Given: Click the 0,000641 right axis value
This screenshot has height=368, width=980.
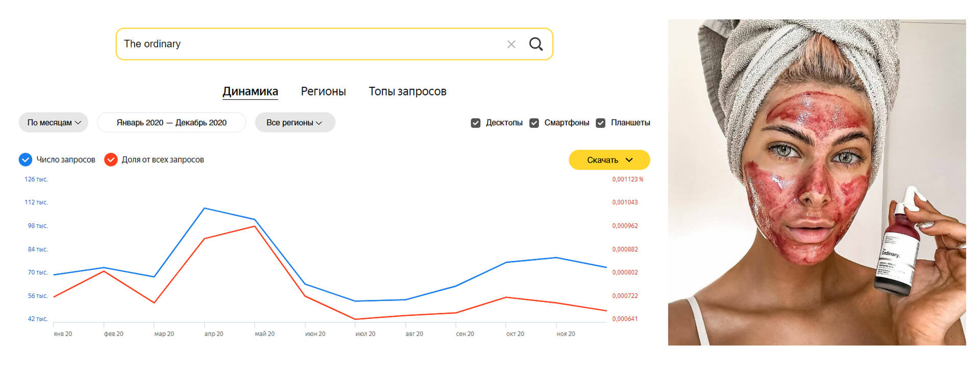Looking at the screenshot, I should point(625,319).
